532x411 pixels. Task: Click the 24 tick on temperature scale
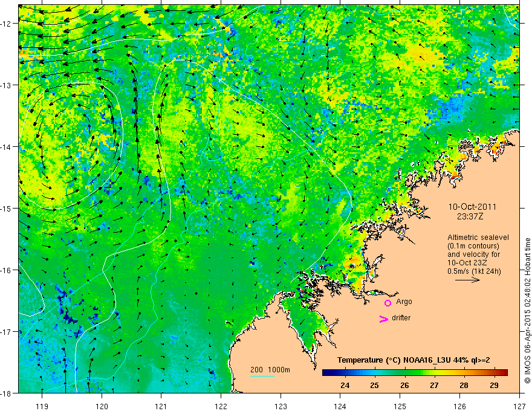click(x=345, y=385)
